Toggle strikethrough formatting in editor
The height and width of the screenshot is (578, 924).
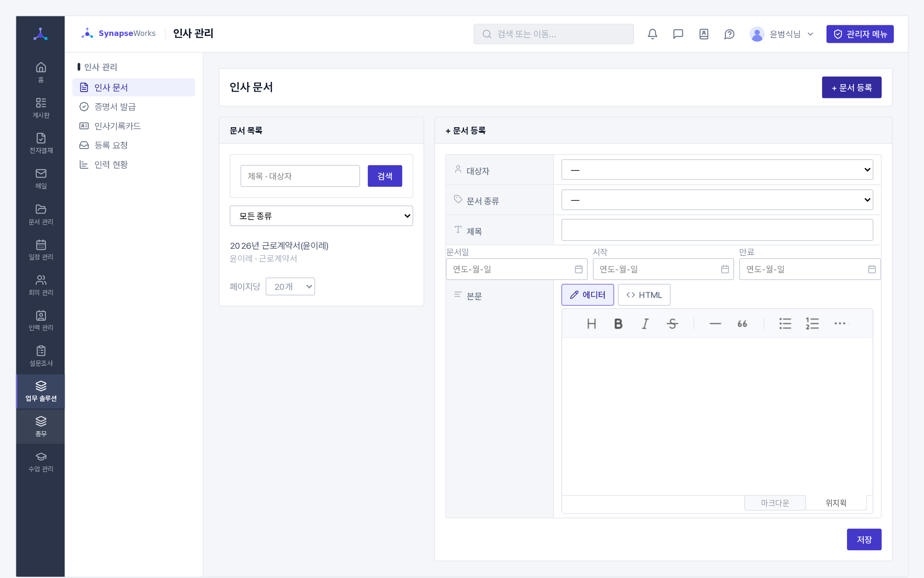pos(672,324)
